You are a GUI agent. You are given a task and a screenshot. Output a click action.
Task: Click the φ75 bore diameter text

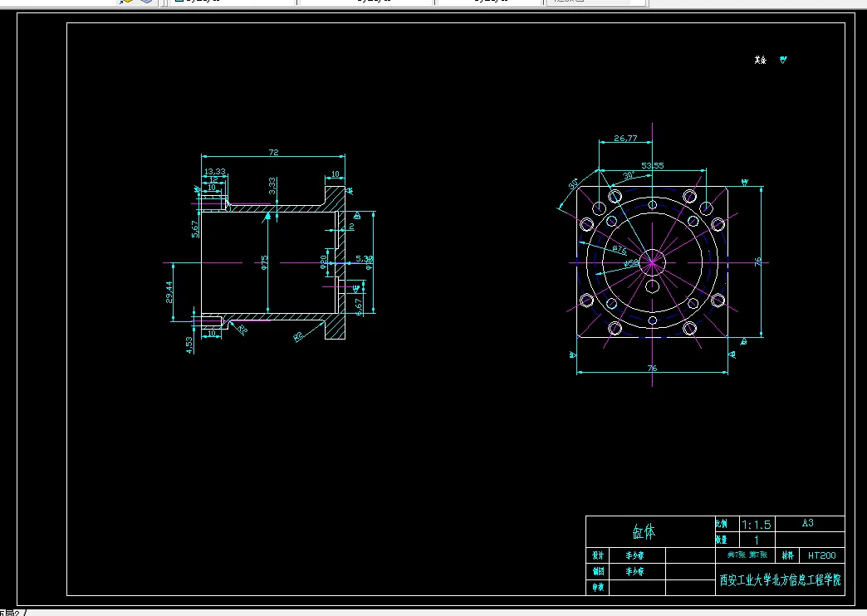pos(264,262)
